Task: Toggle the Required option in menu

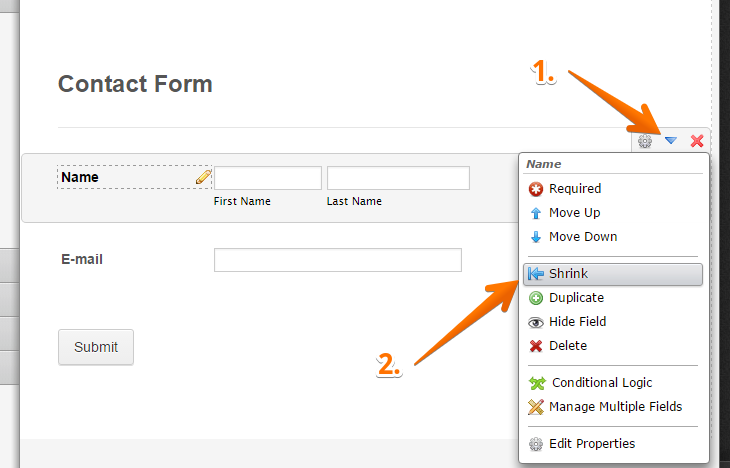Action: [x=574, y=188]
